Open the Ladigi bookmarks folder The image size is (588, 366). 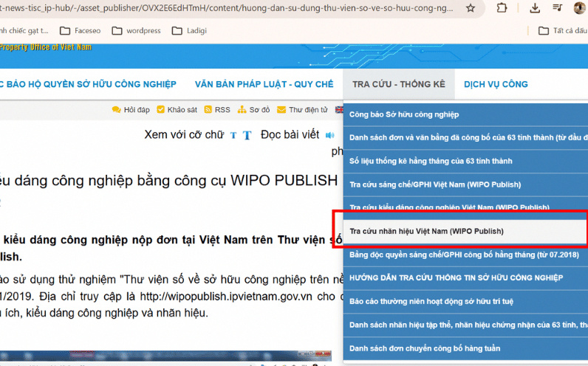(x=189, y=31)
